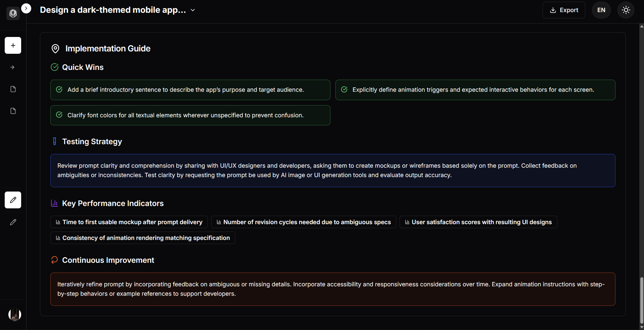Viewport: 644px width, 330px height.
Task: Click the vertical scrollbar thumb
Action: [x=642, y=300]
